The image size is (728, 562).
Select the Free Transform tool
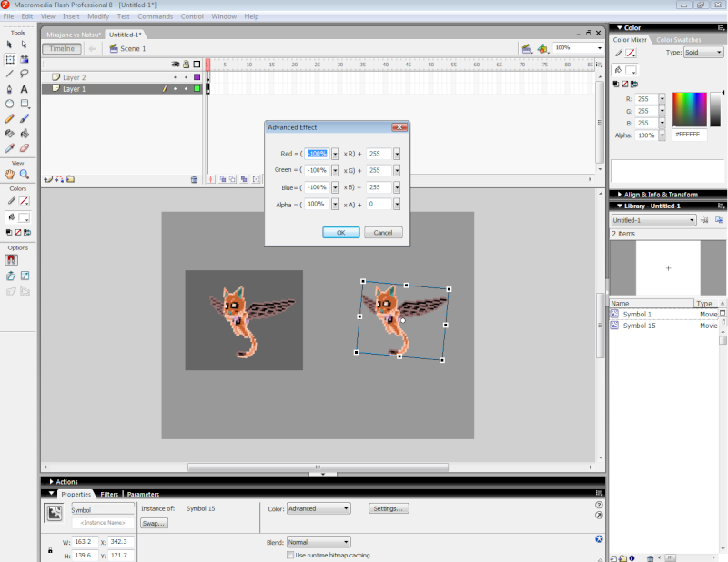click(10, 59)
